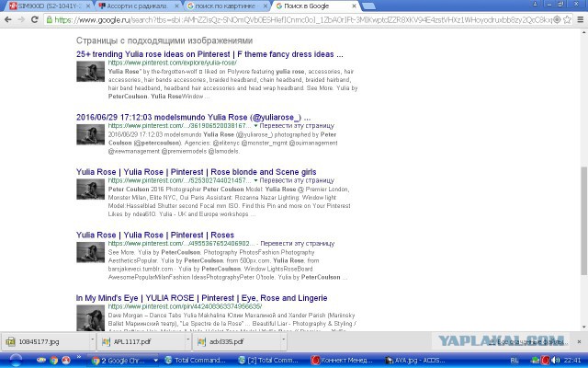Click 'Перевести эту страницу' under 'Scene girls' result
The image size is (588, 368).
tap(297, 180)
